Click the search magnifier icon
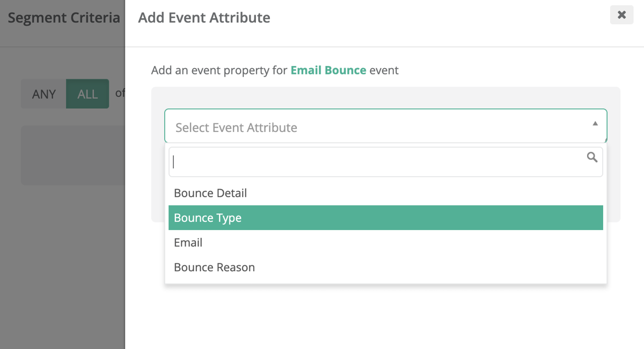This screenshot has height=349, width=644. pyautogui.click(x=592, y=158)
